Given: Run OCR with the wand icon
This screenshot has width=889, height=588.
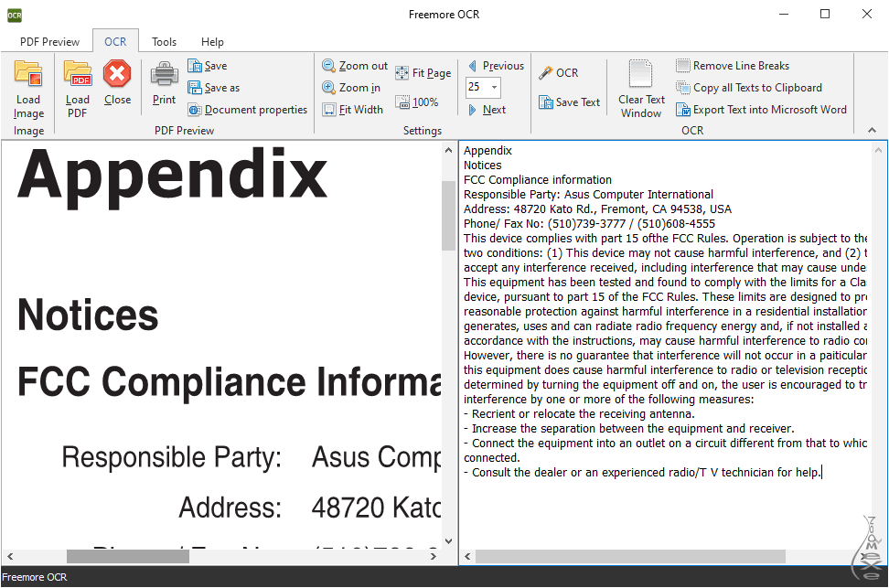Looking at the screenshot, I should coord(559,72).
